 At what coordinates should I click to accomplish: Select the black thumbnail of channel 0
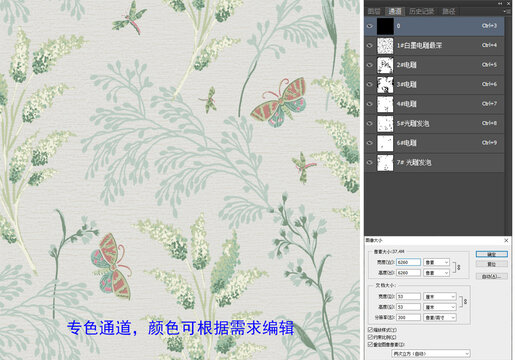click(385, 26)
